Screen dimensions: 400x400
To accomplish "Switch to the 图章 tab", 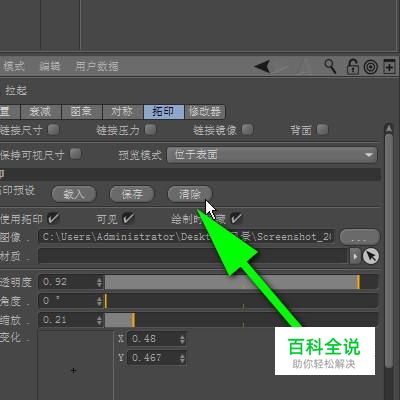I will pyautogui.click(x=82, y=112).
